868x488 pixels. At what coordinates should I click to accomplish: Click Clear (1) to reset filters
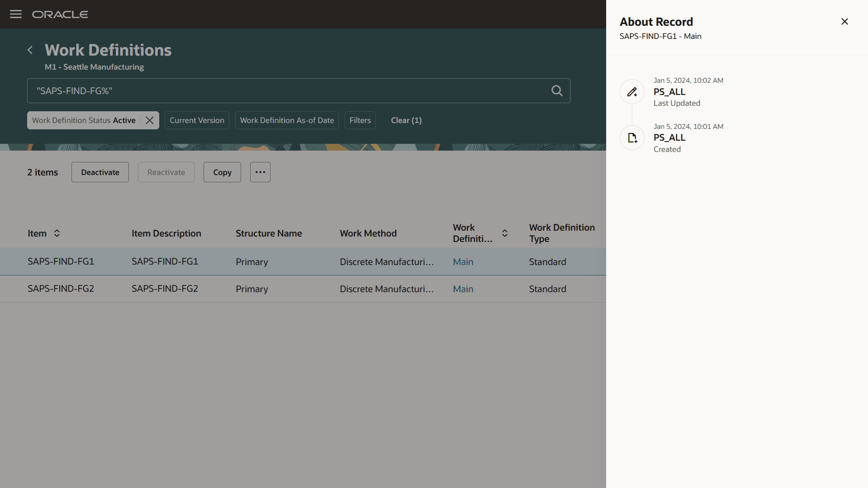(406, 120)
